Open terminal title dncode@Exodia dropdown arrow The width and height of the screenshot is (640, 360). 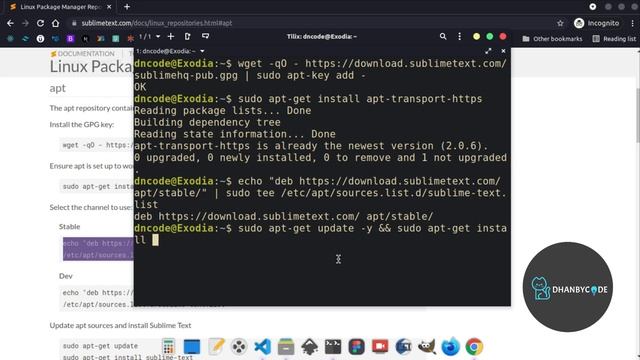[202, 51]
